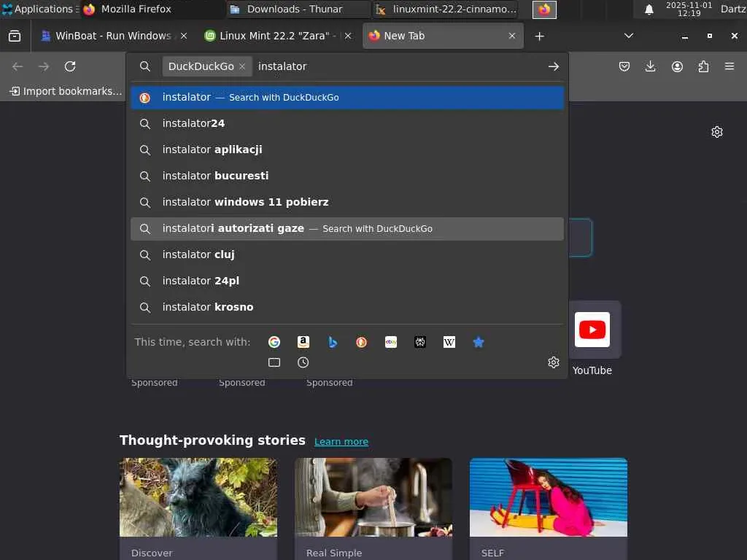
Task: Search bookmarks using the blue star icon
Action: (479, 342)
